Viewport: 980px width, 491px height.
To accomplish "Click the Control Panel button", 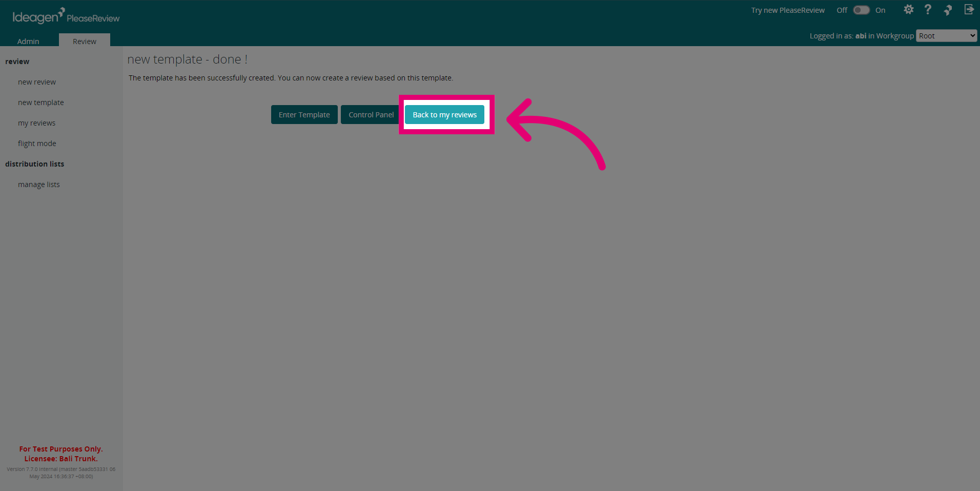I will tap(371, 115).
